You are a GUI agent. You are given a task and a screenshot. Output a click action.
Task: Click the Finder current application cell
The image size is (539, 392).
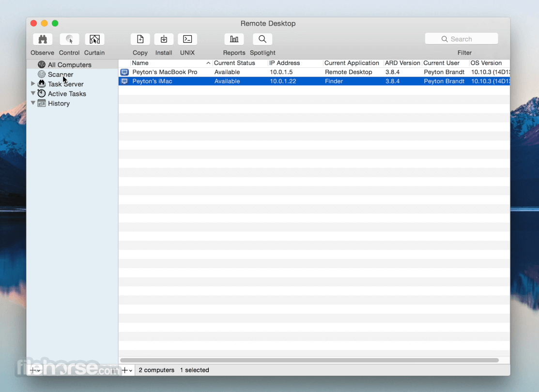coord(334,81)
